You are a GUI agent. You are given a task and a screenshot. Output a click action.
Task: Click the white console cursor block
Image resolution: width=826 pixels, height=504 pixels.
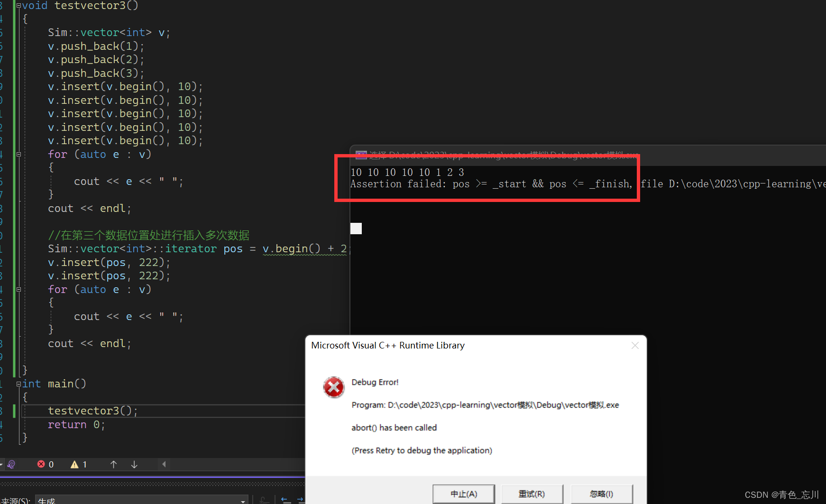coord(356,229)
